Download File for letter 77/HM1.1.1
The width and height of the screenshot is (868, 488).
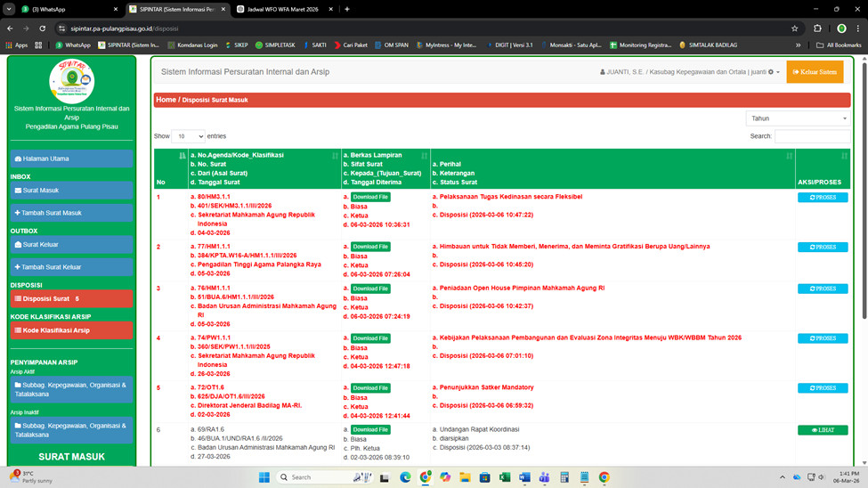[x=370, y=247]
